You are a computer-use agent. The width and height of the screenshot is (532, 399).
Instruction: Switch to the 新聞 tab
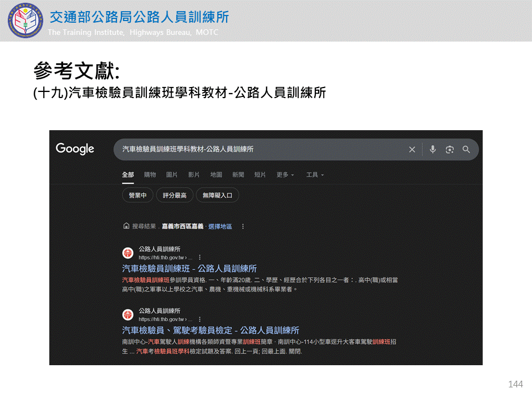(x=238, y=175)
